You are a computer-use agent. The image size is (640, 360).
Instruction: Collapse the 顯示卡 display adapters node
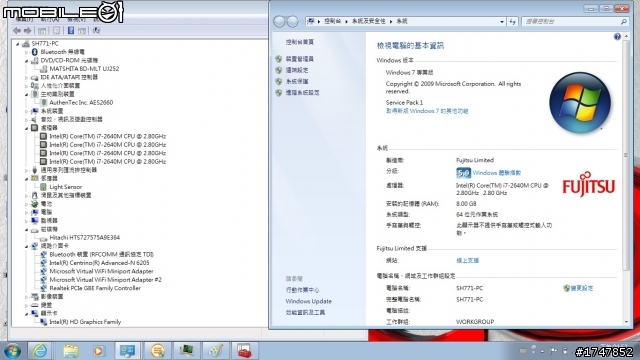click(x=27, y=313)
